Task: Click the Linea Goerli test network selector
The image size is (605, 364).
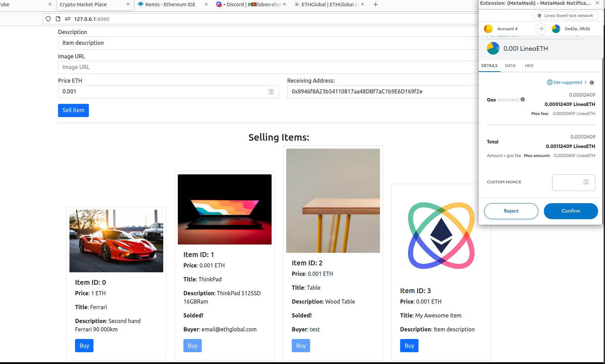Action: [x=565, y=16]
